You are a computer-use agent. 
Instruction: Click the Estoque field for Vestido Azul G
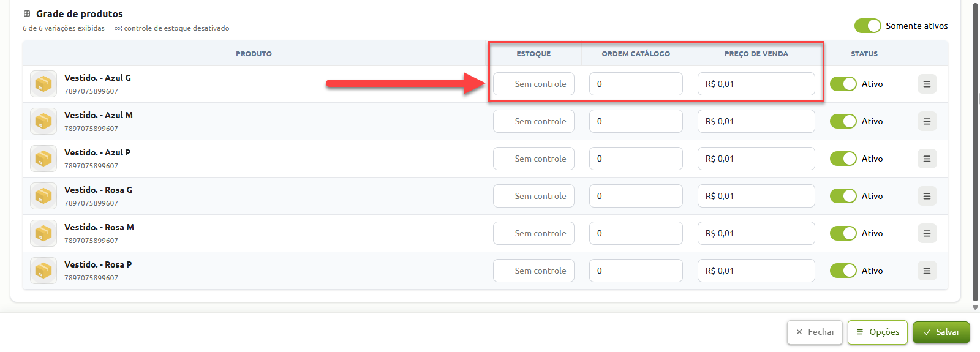pos(533,84)
